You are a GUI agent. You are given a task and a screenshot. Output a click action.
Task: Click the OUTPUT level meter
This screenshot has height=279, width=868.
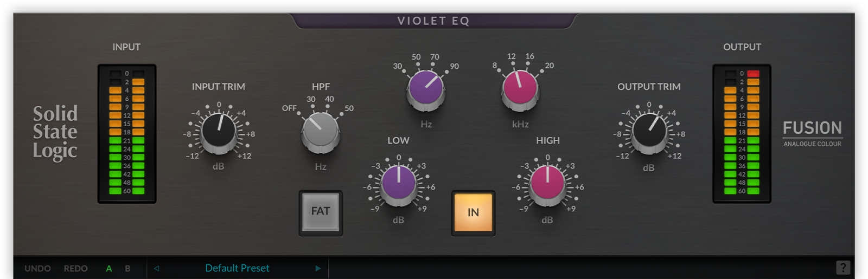tap(742, 134)
